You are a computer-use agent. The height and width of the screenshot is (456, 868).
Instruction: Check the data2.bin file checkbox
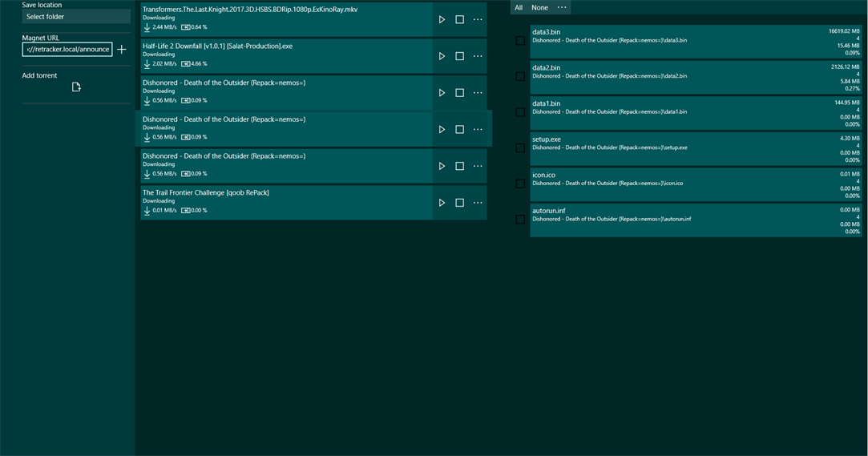(520, 76)
